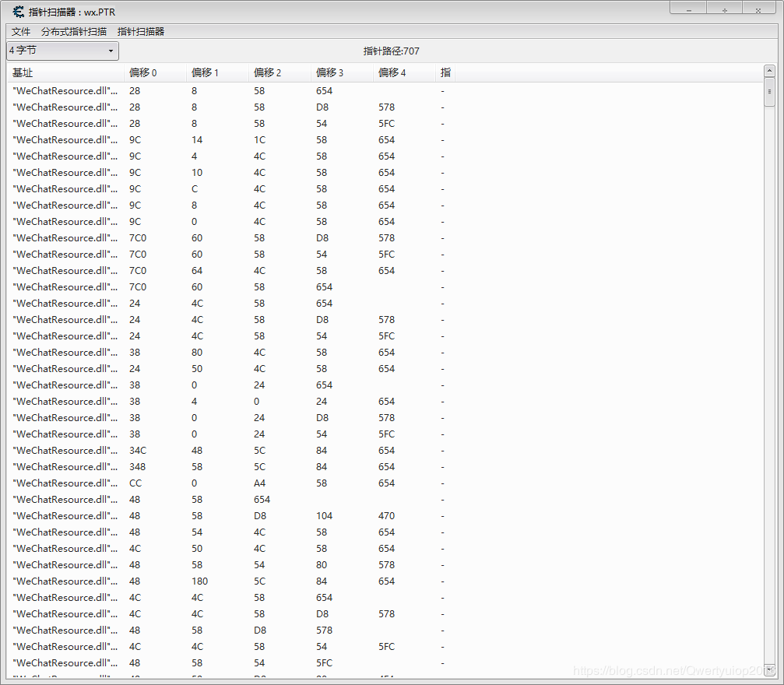The height and width of the screenshot is (685, 784).
Task: Select the row with offsets 24 4C 58 D8 578
Action: 385,319
